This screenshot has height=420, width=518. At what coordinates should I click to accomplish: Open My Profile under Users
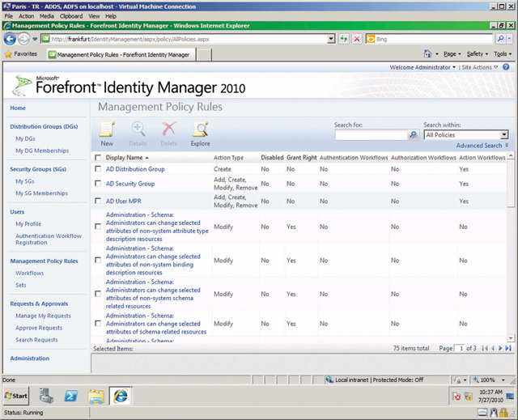28,224
